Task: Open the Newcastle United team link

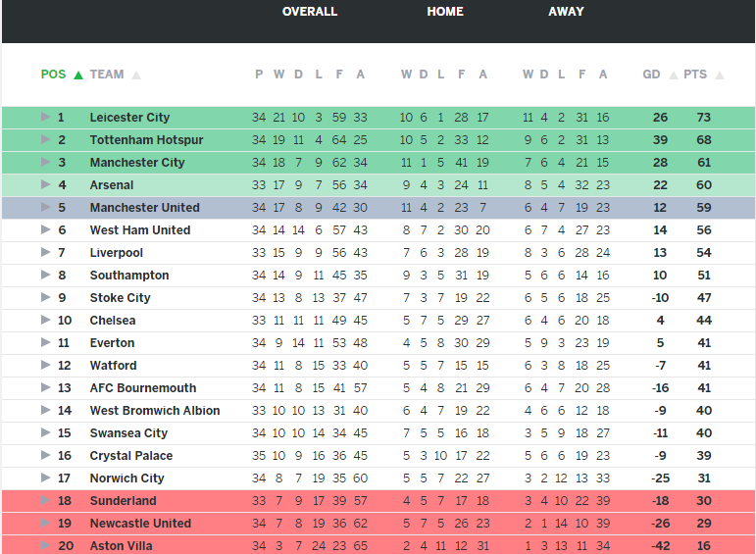Action: pos(140,524)
